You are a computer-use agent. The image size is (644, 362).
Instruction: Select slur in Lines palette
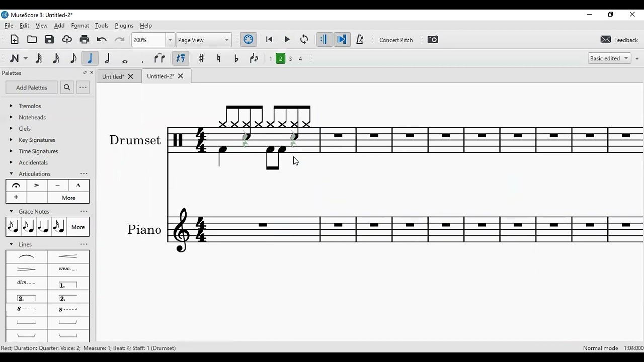click(x=27, y=257)
